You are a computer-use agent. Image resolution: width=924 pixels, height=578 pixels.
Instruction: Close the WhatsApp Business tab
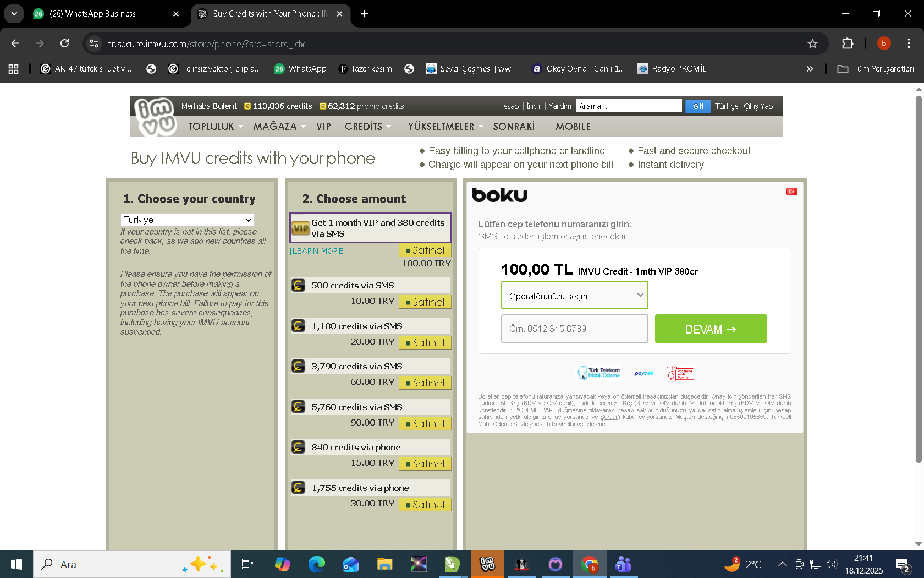pyautogui.click(x=176, y=14)
